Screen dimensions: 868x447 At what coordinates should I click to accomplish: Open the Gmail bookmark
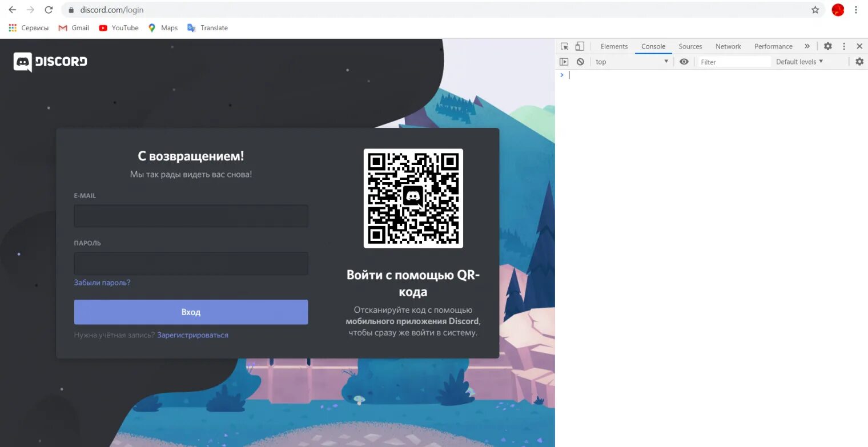coord(74,27)
